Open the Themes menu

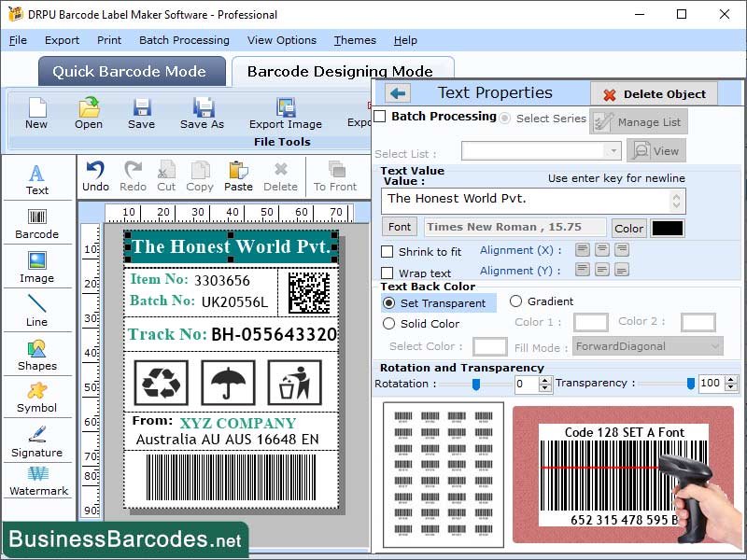[355, 40]
